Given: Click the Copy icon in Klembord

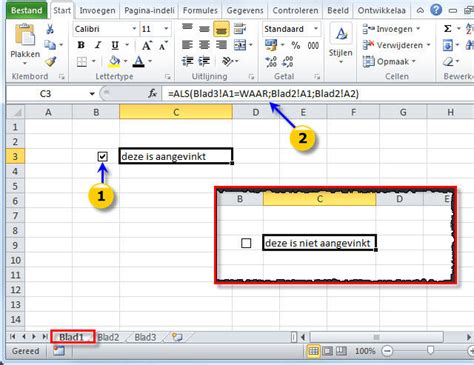Looking at the screenshot, I should tap(50, 45).
